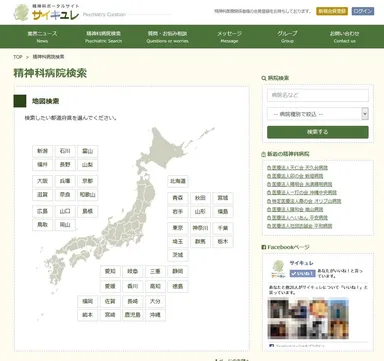The image size is (384, 361).
Task: Select 北海道 prefecture button
Action: pyautogui.click(x=178, y=181)
